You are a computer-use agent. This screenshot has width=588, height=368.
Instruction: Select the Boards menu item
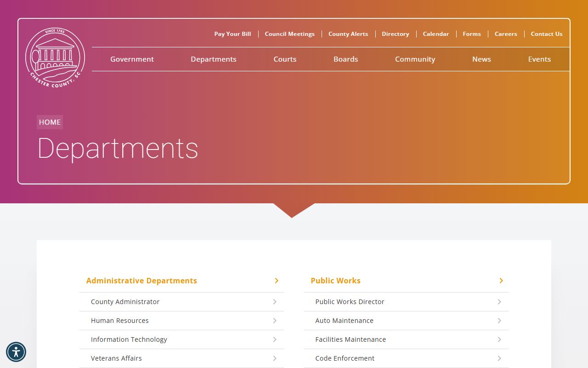(x=345, y=59)
